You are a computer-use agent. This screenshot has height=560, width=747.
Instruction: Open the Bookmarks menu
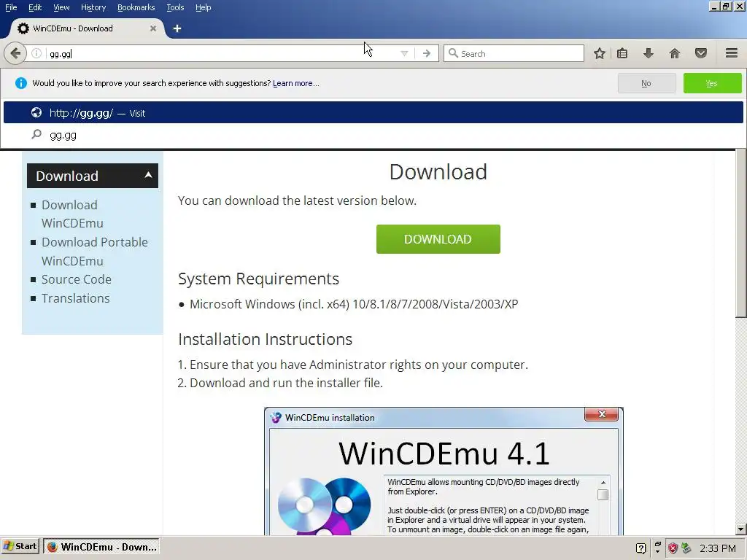[136, 7]
